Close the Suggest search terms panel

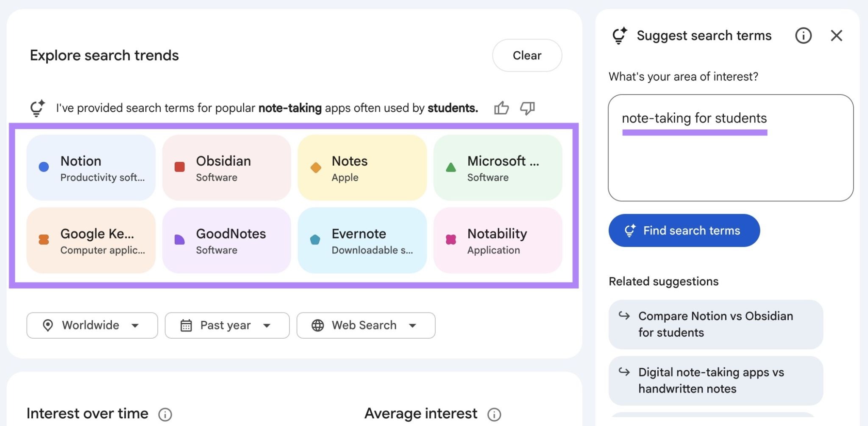837,36
